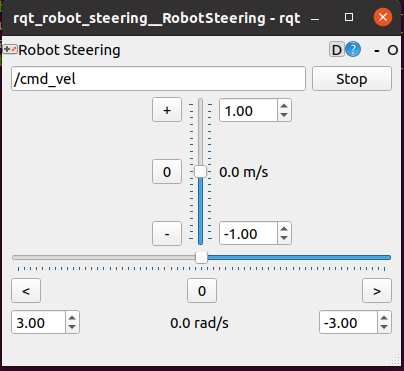Click the D dock toggle icon
Image resolution: width=404 pixels, height=371 pixels.
pos(337,50)
